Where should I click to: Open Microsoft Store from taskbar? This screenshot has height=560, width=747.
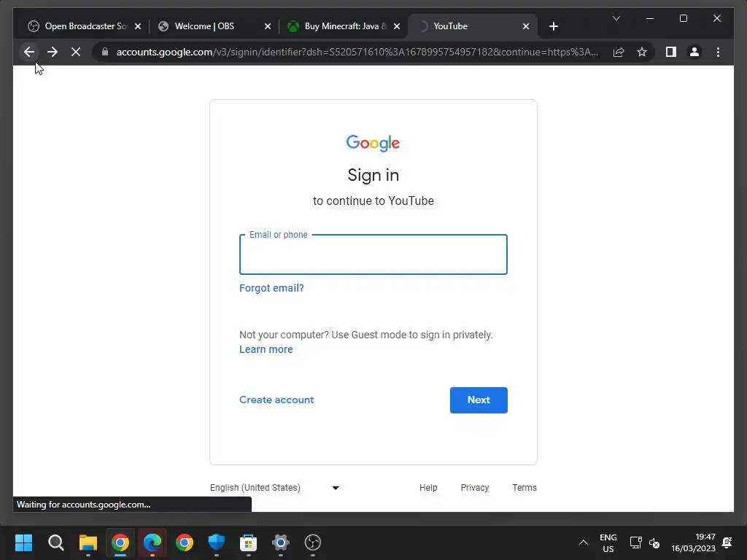pos(248,542)
